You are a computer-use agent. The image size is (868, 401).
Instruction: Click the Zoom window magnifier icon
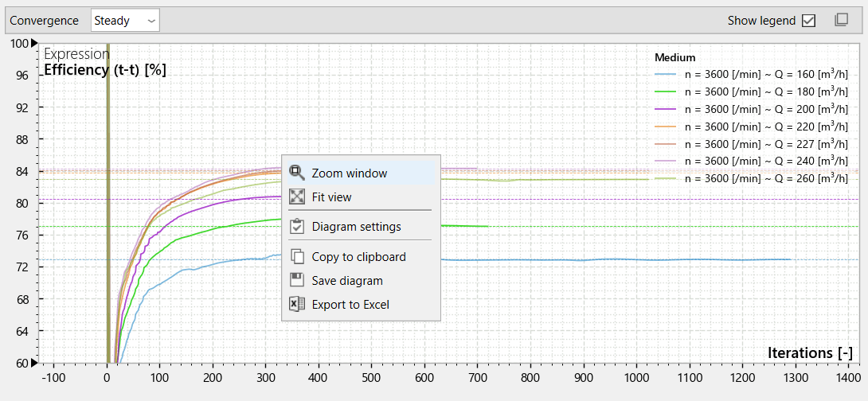coord(297,173)
